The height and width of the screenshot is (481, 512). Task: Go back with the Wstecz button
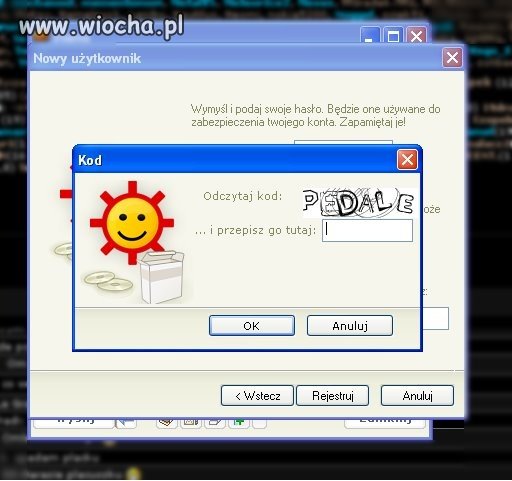click(x=257, y=396)
